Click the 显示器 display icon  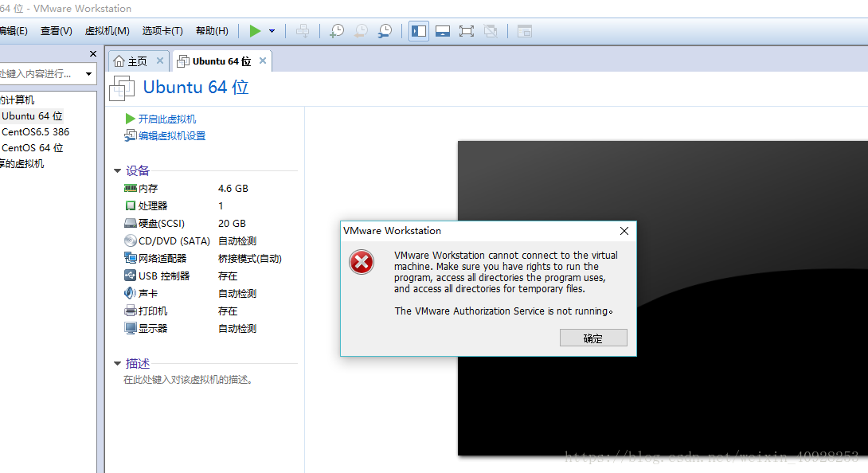[130, 328]
